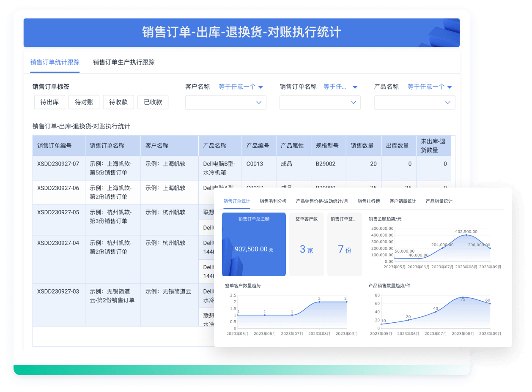The width and height of the screenshot is (532, 392).
Task: Open the 销售毛利分析 tab
Action: pos(273,201)
